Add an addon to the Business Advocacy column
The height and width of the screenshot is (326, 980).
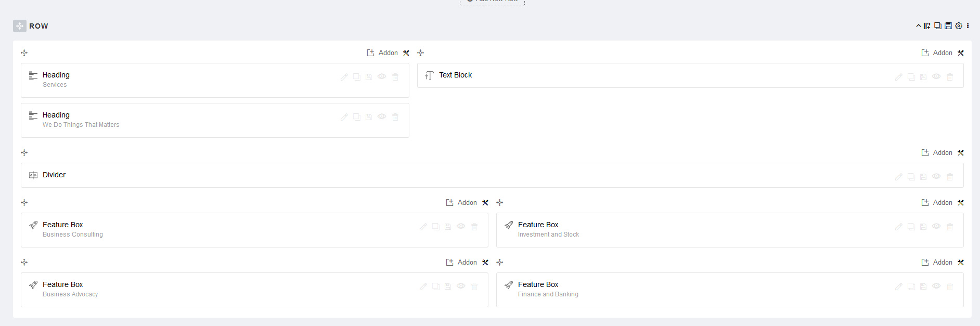(x=461, y=263)
